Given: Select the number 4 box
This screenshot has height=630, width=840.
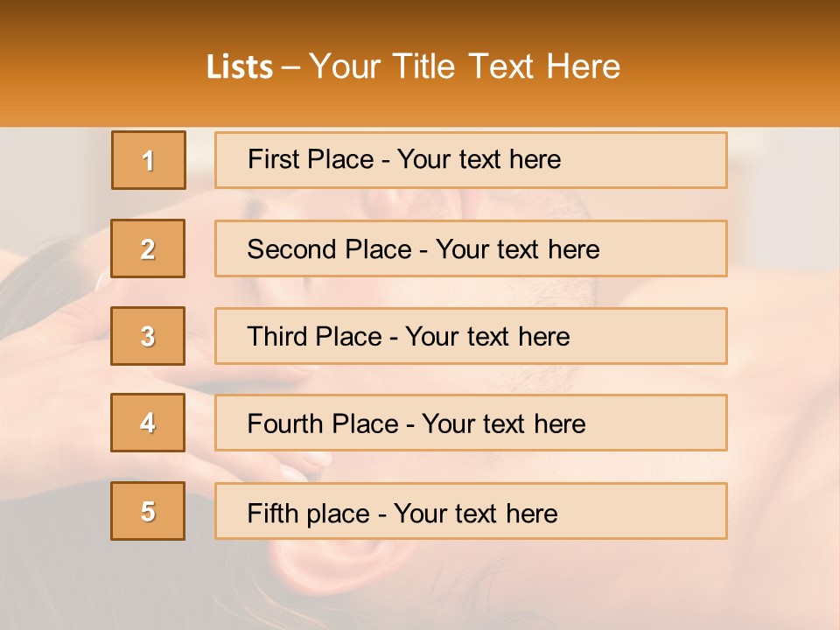Looking at the screenshot, I should point(148,423).
